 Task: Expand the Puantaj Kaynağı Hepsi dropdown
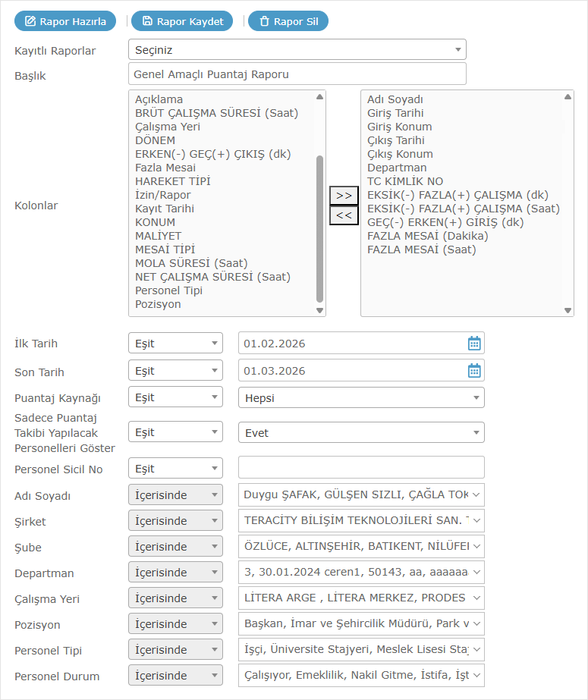coord(361,397)
